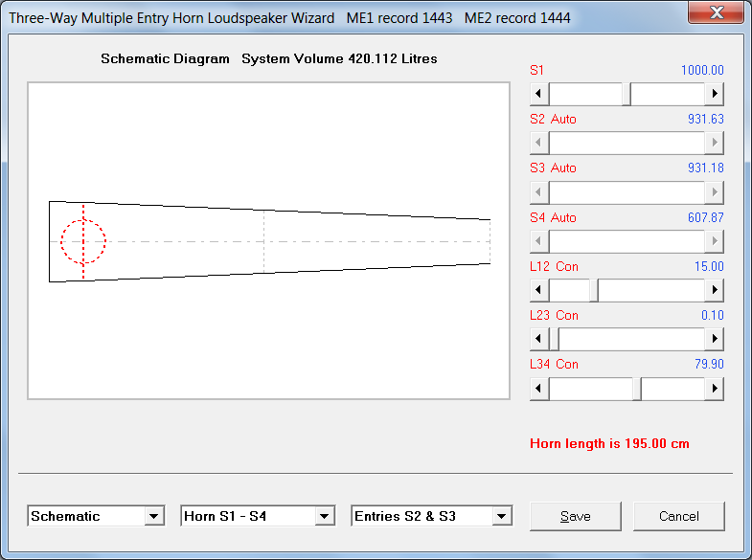
Task: Click the L12 value 15.00
Action: coord(709,266)
